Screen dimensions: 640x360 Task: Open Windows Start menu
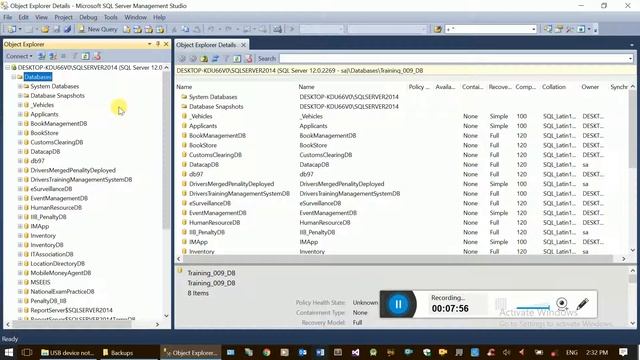(x=8, y=352)
